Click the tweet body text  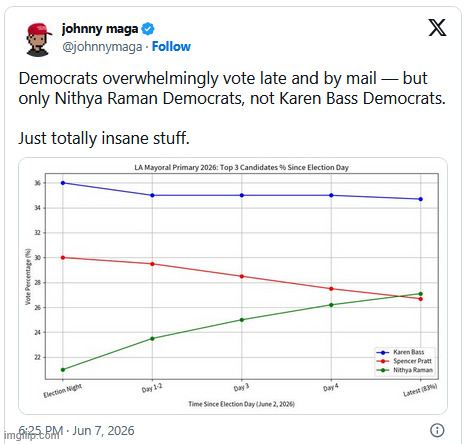pos(232,108)
